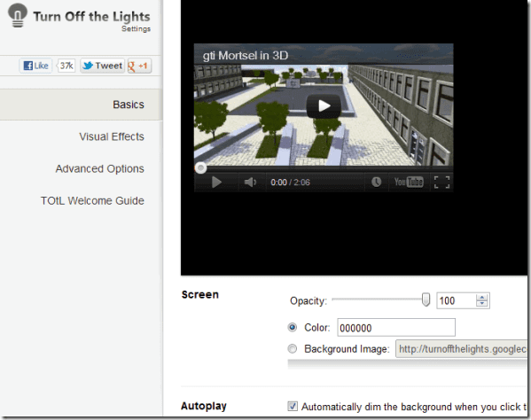Open the TOtL Welcome Guide tab
531x420 pixels.
92,200
